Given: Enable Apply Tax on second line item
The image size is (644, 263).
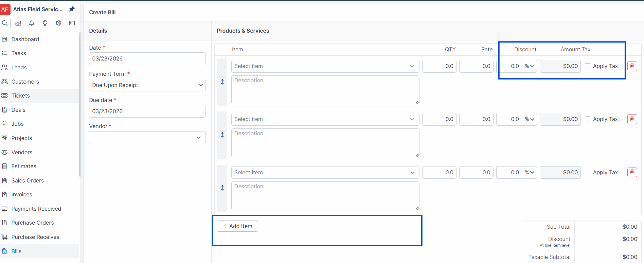Looking at the screenshot, I should (588, 119).
